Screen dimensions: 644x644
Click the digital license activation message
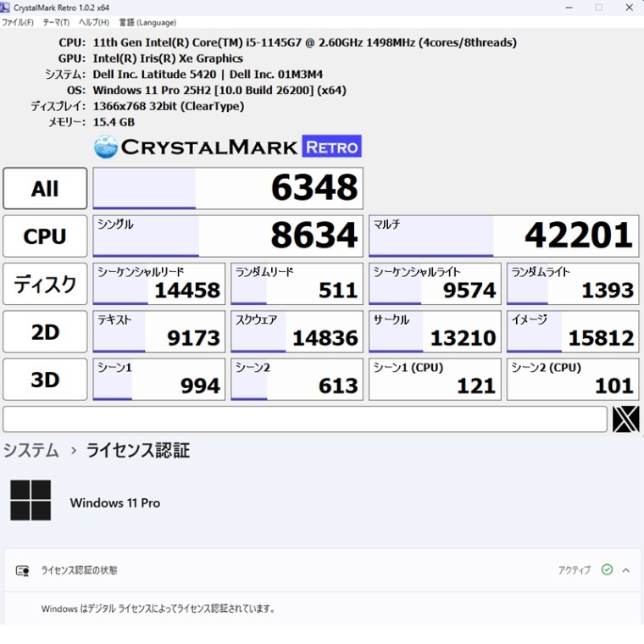coord(158,608)
